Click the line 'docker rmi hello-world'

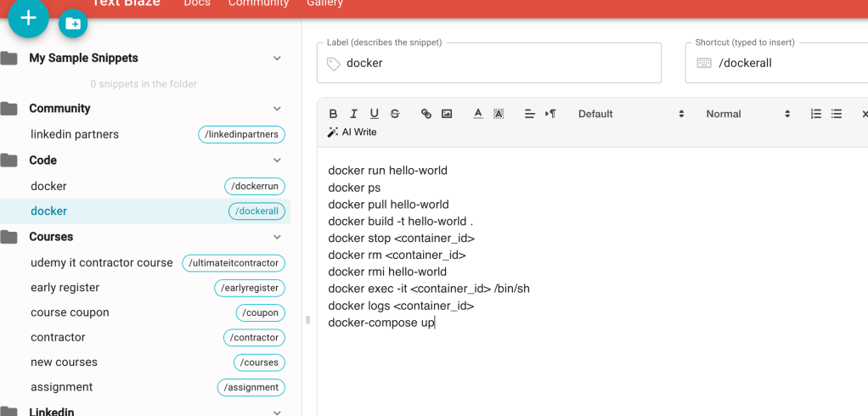387,272
